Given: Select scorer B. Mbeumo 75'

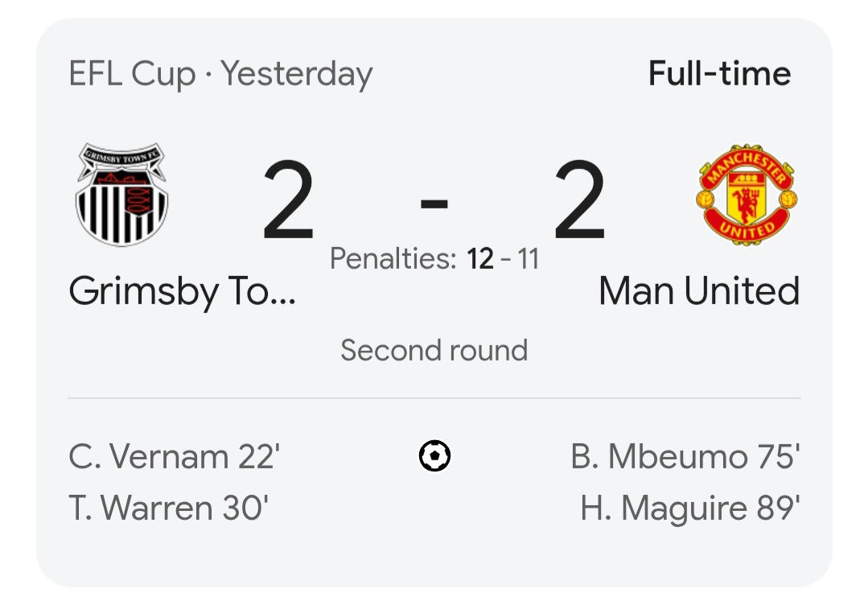Looking at the screenshot, I should 685,457.
